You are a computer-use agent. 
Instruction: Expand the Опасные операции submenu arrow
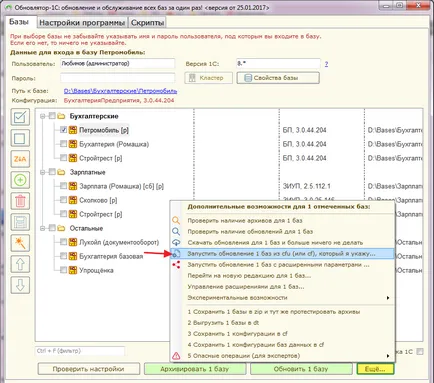point(388,356)
